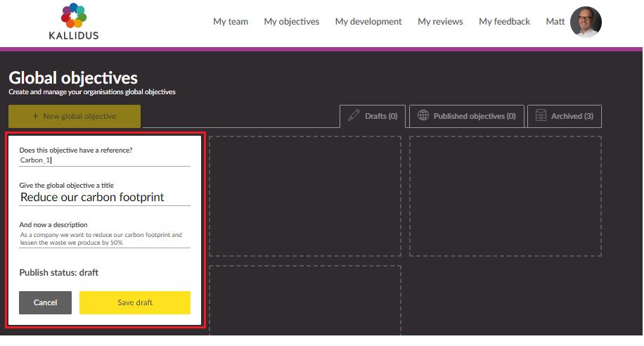Click the title field 'Reduce our carbon footprint'
Screen dimensions: 644x346
pos(105,198)
